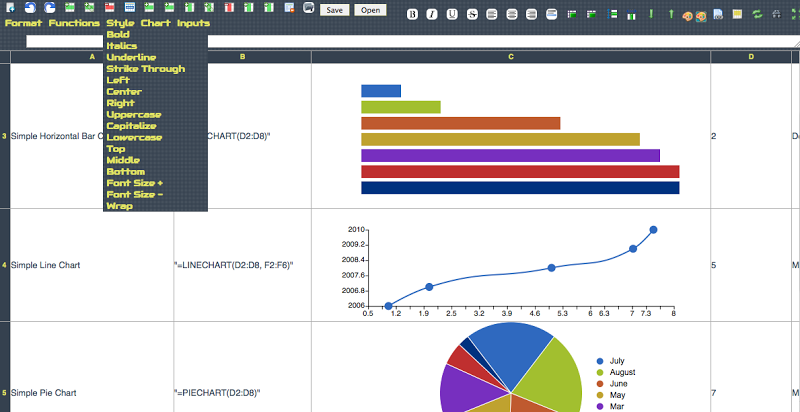The width and height of the screenshot is (800, 412).
Task: Open the Functions menu
Action: tap(74, 23)
